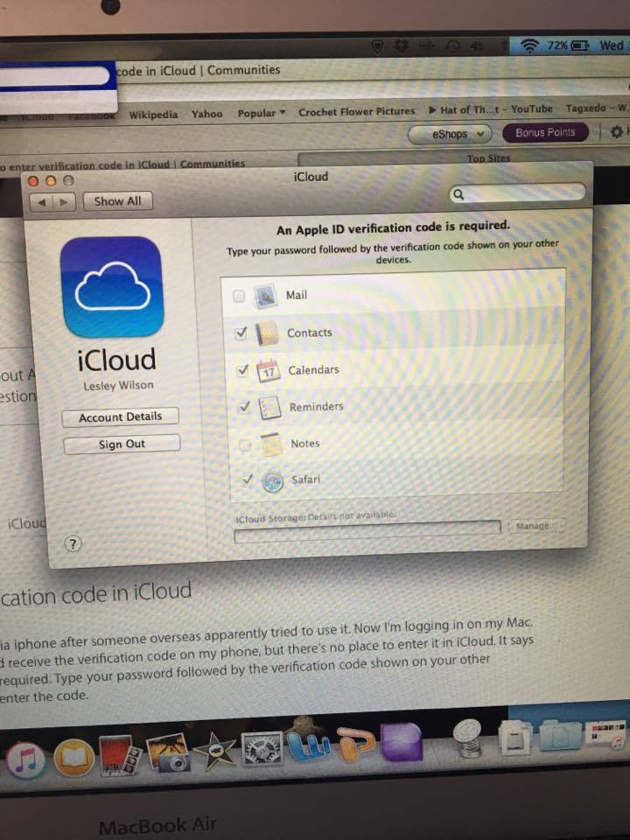Expand the Popular bookmarks dropdown
Viewport: 630px width, 840px height.
coord(262,113)
